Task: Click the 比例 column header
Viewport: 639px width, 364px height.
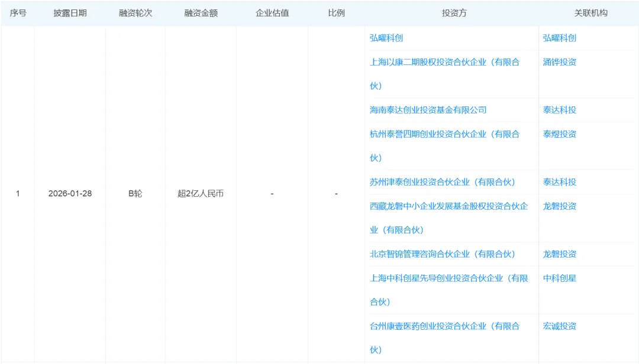Action: point(336,13)
